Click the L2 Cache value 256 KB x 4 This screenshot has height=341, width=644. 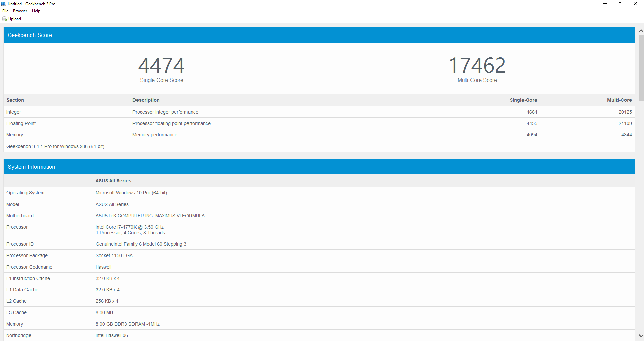click(107, 301)
